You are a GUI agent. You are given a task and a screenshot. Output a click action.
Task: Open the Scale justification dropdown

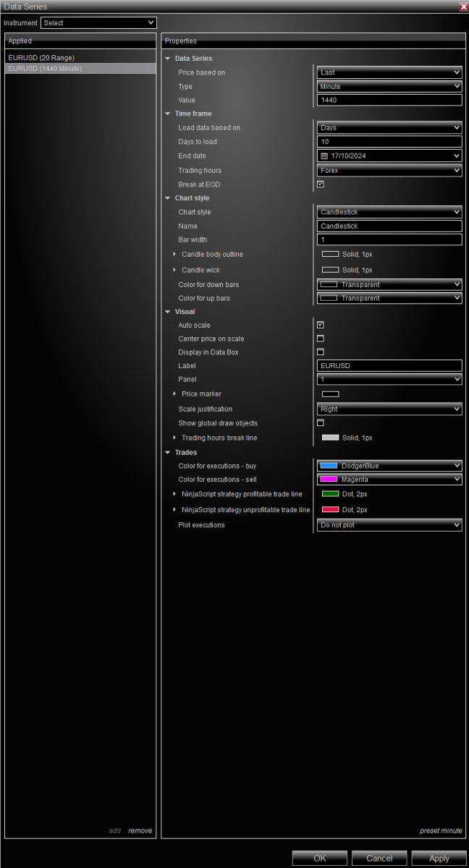coord(389,409)
